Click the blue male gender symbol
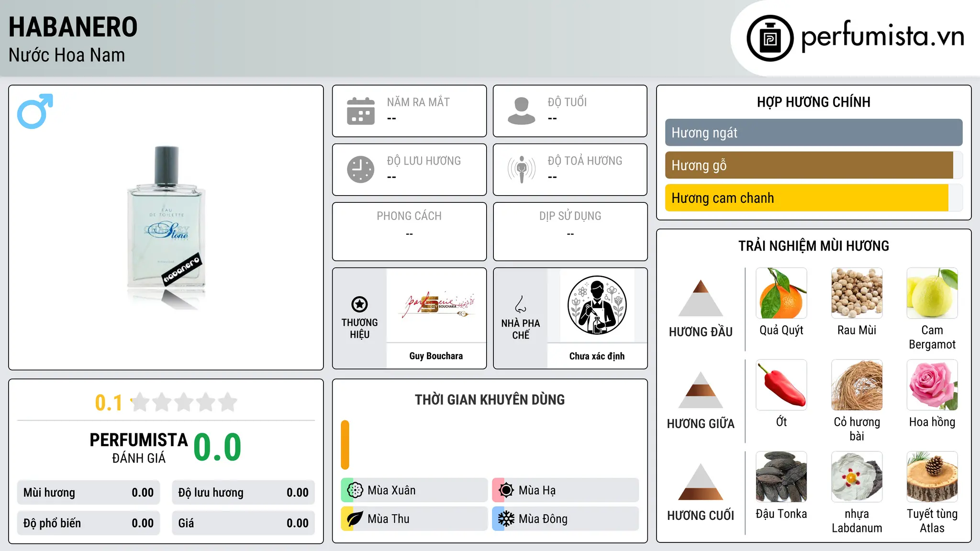The height and width of the screenshot is (551, 980). (x=35, y=111)
